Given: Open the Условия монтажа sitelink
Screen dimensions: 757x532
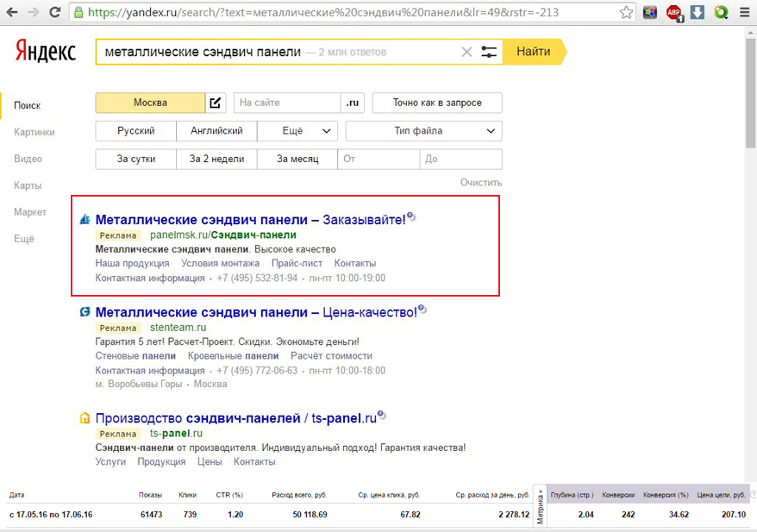Looking at the screenshot, I should tap(220, 264).
